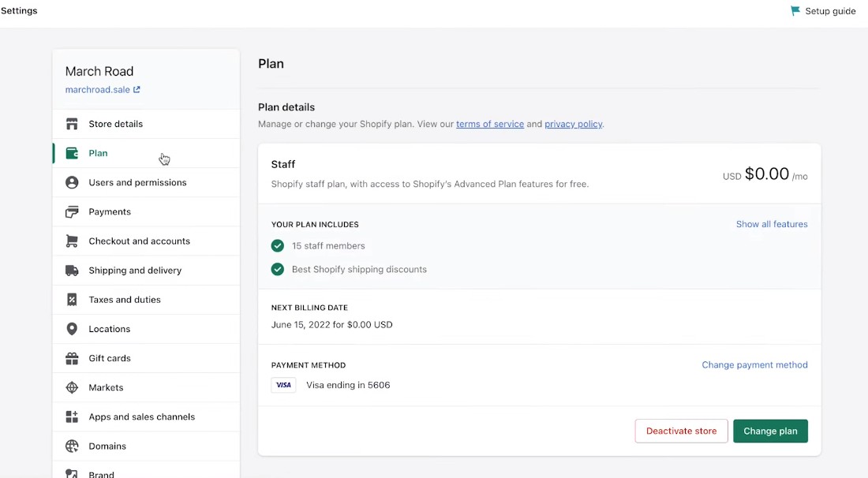Click the Shipping truck icon

pyautogui.click(x=72, y=271)
